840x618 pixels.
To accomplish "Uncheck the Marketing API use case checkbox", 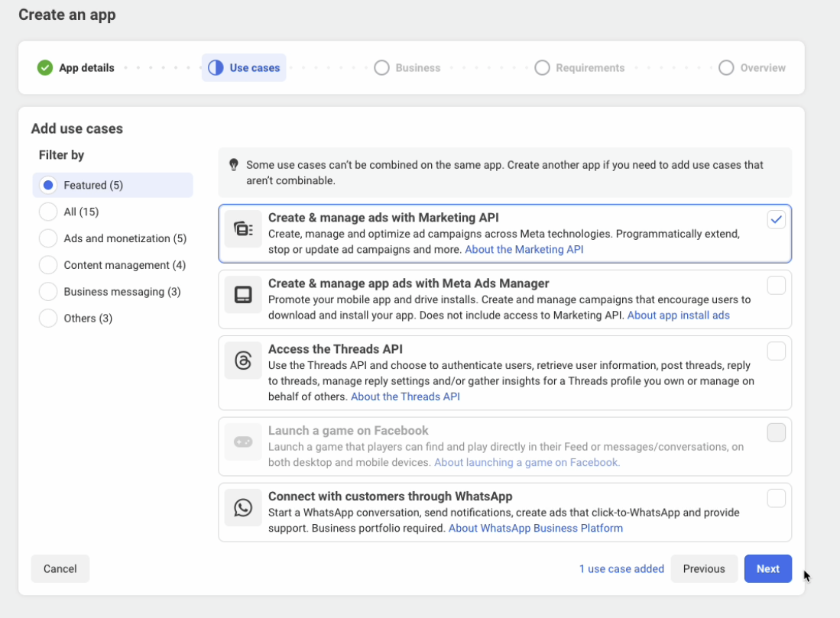I will point(776,219).
